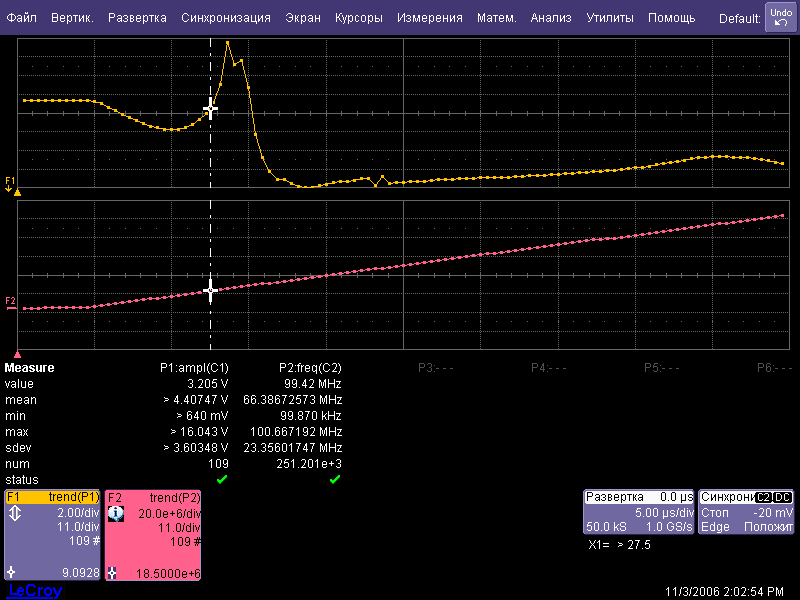This screenshot has height=600, width=800.
Task: Click the yellow F1 trace marker on left edge
Action: (x=11, y=183)
